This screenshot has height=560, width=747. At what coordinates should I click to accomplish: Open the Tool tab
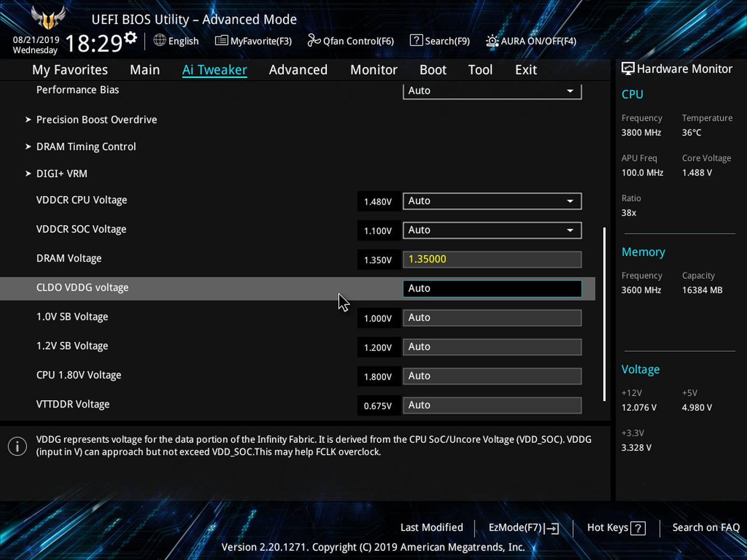(480, 70)
